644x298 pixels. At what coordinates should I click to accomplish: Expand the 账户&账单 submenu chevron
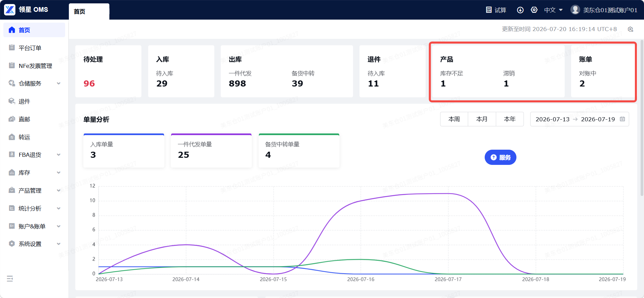[x=59, y=226]
